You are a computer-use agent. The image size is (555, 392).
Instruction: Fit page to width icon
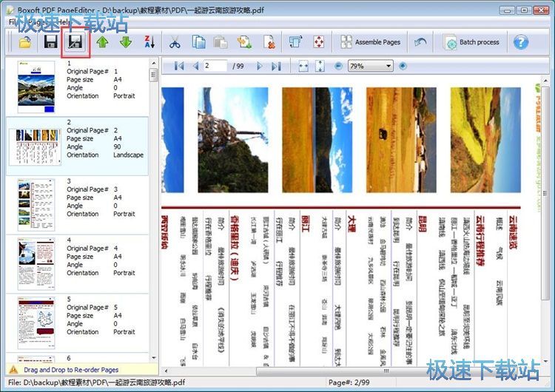tap(303, 66)
